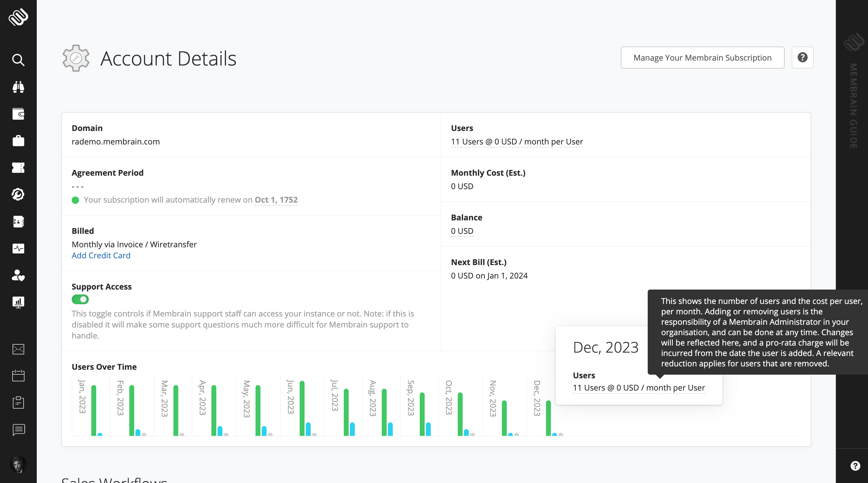
Task: Open the activity pulse icon in sidebar
Action: tap(18, 249)
